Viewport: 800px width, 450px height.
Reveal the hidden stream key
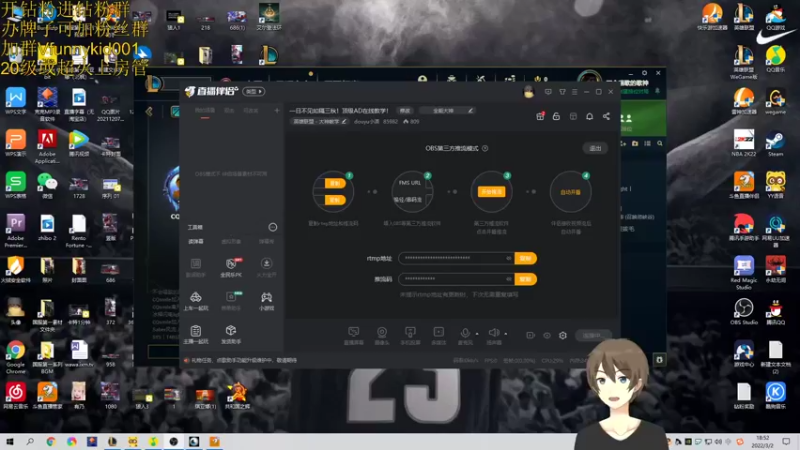509,279
